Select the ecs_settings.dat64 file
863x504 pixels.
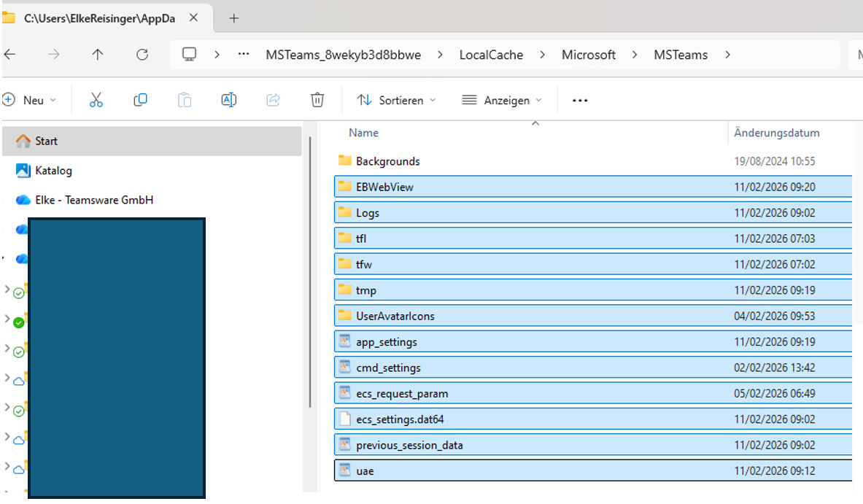click(x=401, y=419)
